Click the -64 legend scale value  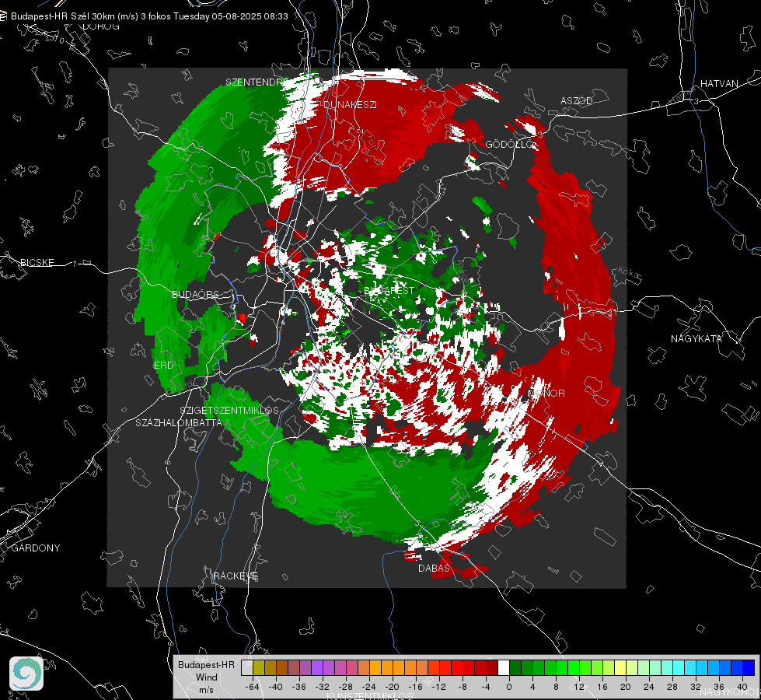coord(253,687)
